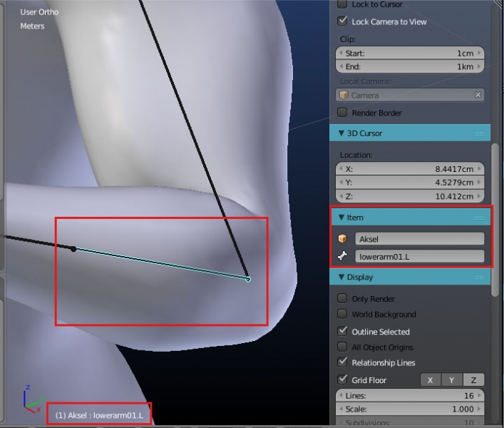Increase the Lines value with right arrow
Screen dimensions: 504x428
coord(480,396)
